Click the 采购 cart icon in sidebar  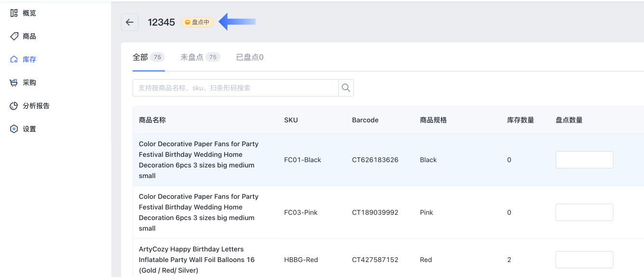(x=14, y=83)
